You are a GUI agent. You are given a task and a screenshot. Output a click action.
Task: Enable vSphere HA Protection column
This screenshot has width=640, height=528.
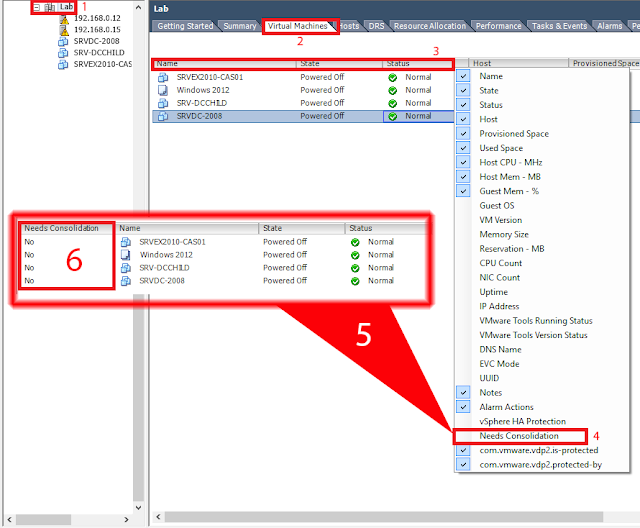point(542,421)
